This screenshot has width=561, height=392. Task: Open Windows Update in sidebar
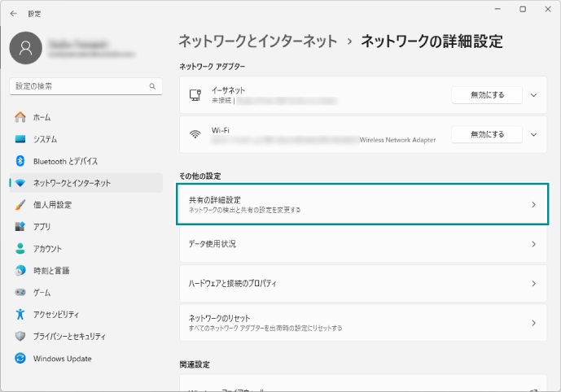[62, 359]
